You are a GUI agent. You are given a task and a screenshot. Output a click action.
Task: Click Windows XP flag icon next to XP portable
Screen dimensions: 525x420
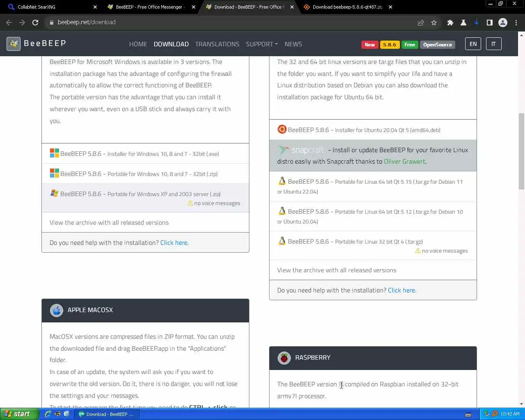click(x=54, y=193)
